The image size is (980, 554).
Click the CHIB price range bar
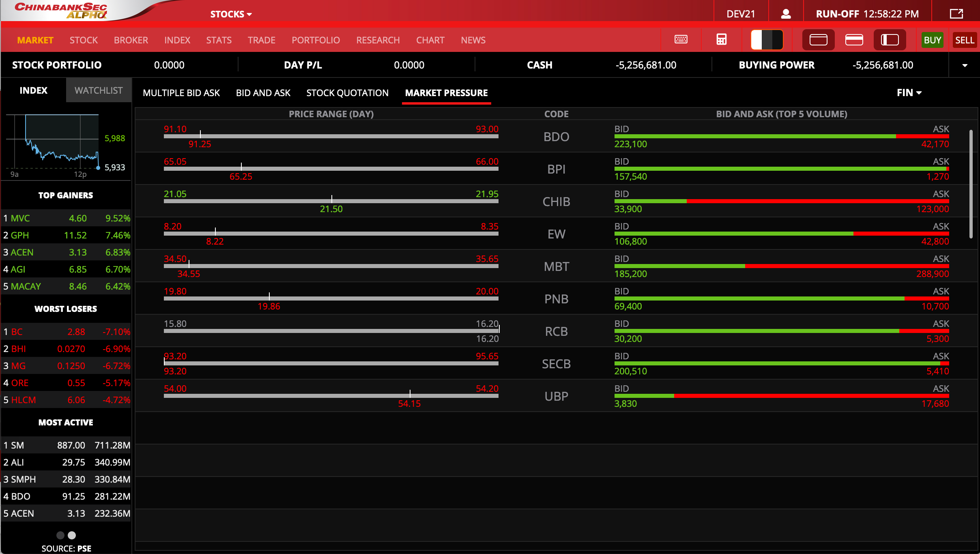tap(331, 201)
